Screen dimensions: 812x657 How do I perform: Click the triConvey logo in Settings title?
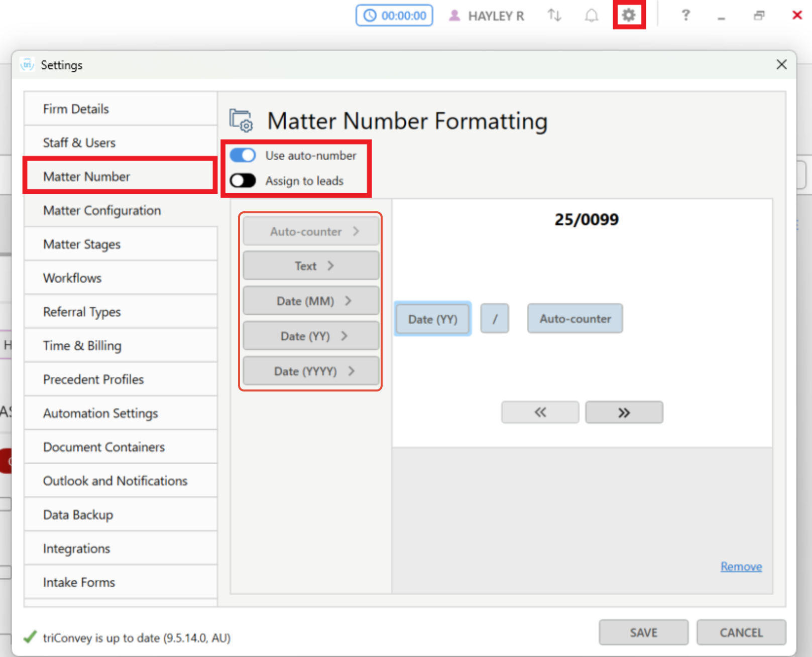click(x=28, y=65)
